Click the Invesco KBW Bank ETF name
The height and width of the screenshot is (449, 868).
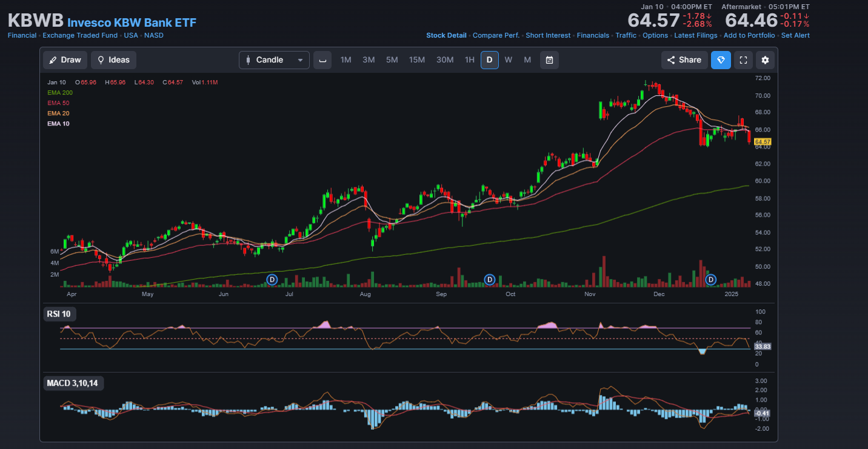[132, 22]
